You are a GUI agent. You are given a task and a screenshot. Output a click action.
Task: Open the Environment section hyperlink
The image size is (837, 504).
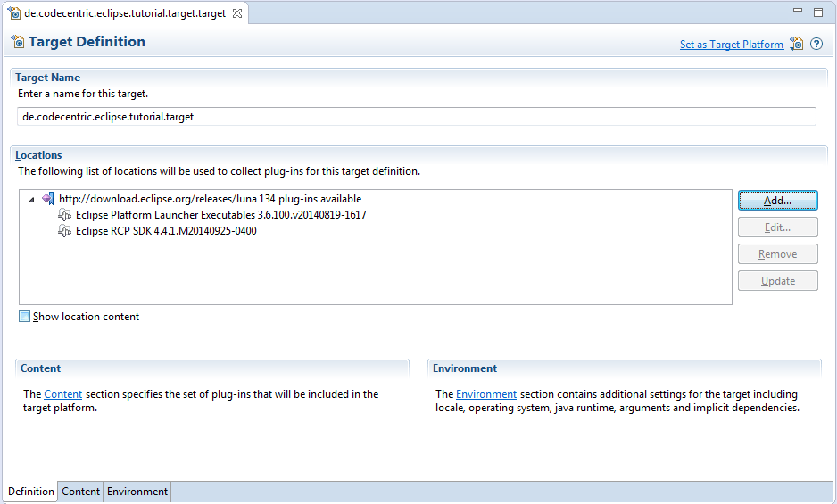[486, 394]
